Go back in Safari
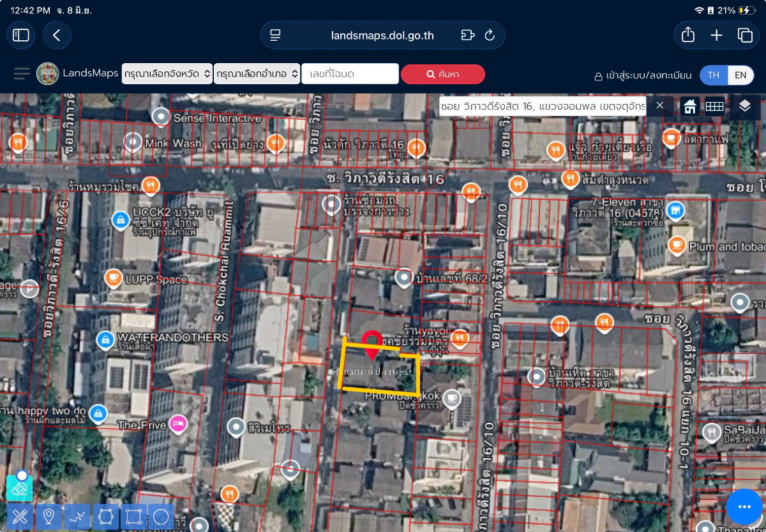766x532 pixels. 57,35
